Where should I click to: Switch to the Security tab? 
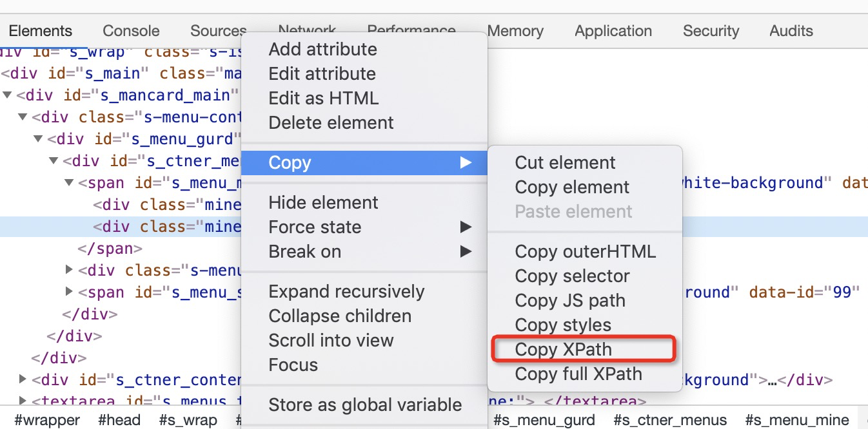coord(711,31)
